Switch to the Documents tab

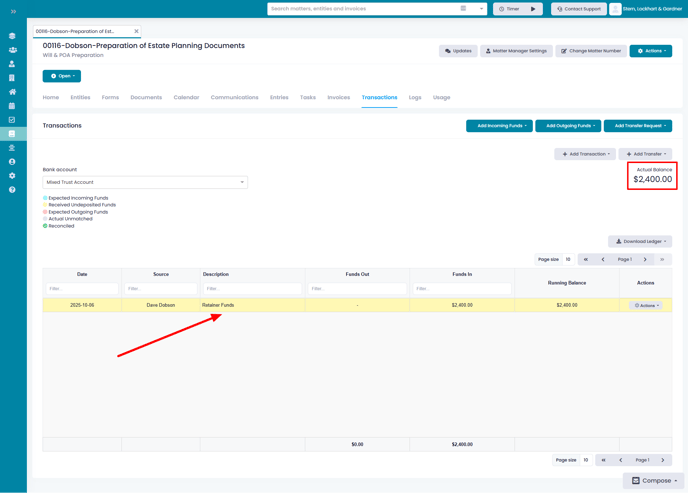pos(146,98)
